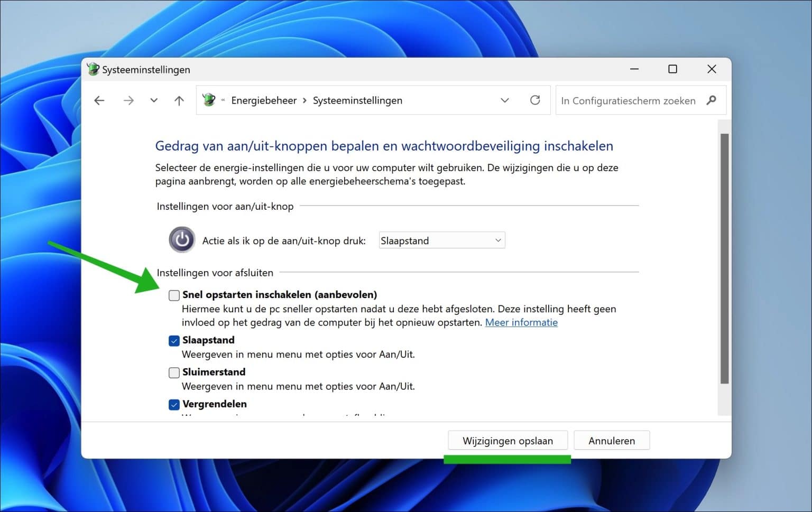The image size is (812, 512).
Task: Uncheck the Vergrendelen option
Action: pos(174,404)
